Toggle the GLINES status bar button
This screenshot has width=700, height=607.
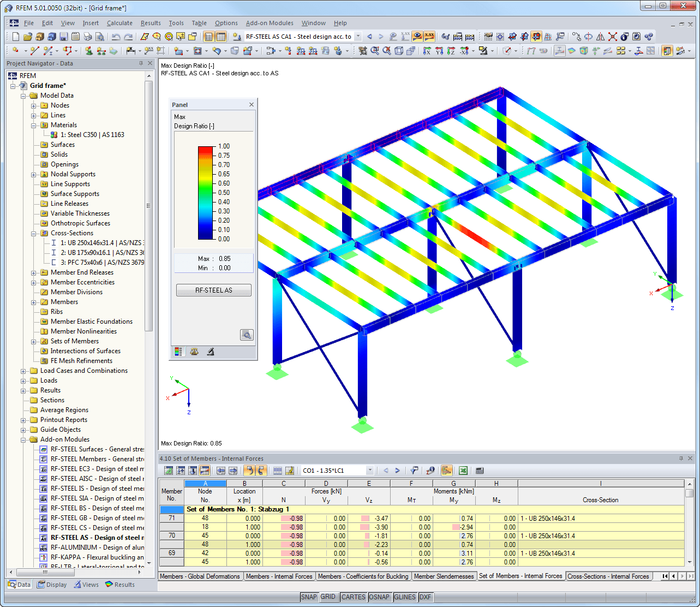pyautogui.click(x=405, y=597)
